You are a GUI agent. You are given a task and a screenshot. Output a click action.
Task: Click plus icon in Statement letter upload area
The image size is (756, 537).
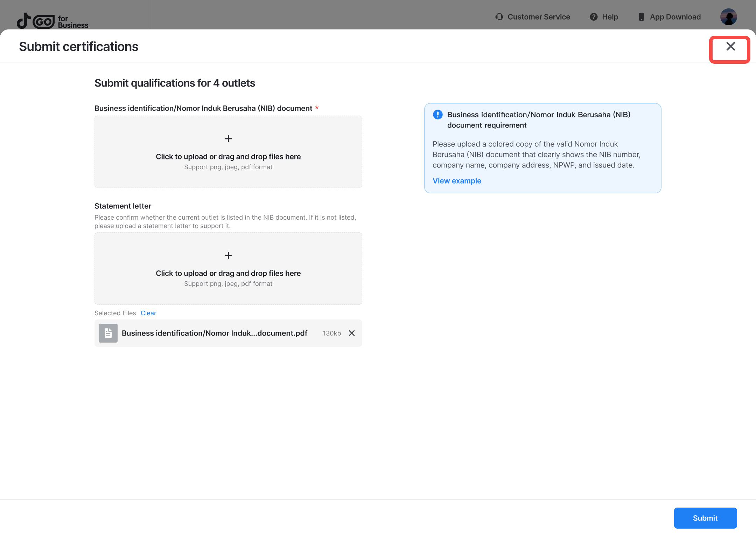click(x=228, y=255)
